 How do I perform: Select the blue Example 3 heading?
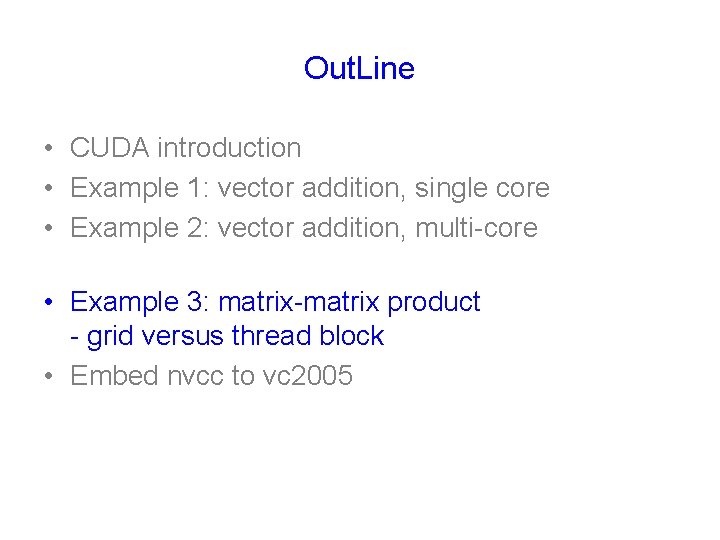click(x=275, y=302)
